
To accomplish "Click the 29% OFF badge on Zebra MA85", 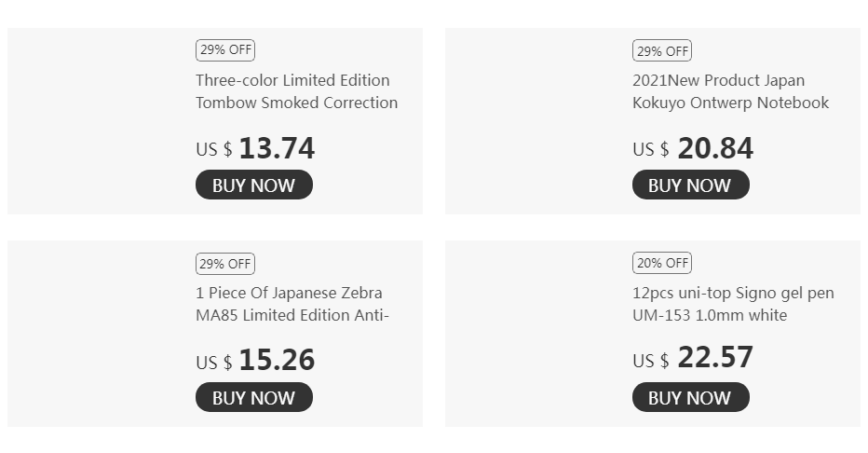I will tap(224, 263).
